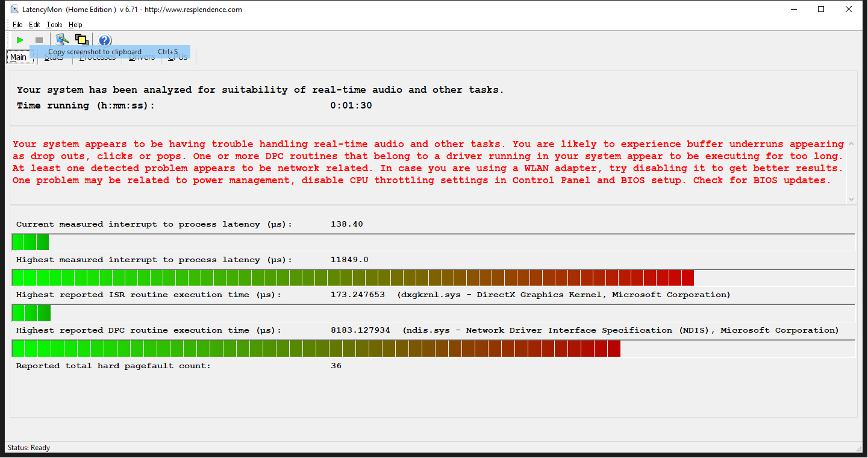Click the hard pagefault count value 36
This screenshot has width=868, height=458.
click(336, 366)
